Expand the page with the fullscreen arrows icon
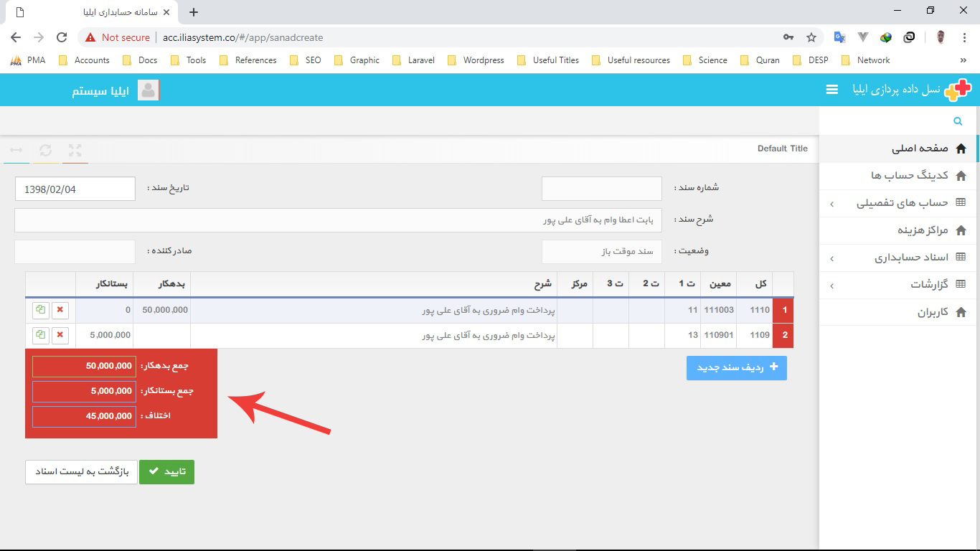 [75, 151]
